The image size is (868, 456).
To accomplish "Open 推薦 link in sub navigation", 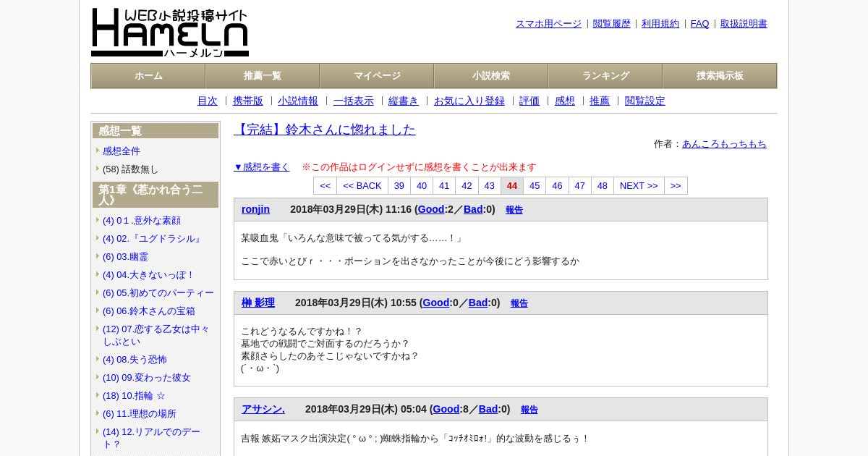I will pyautogui.click(x=600, y=101).
